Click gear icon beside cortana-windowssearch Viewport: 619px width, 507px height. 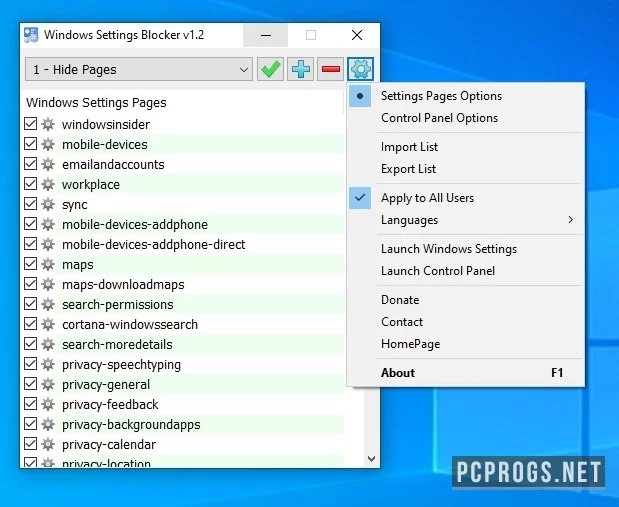[x=48, y=324]
